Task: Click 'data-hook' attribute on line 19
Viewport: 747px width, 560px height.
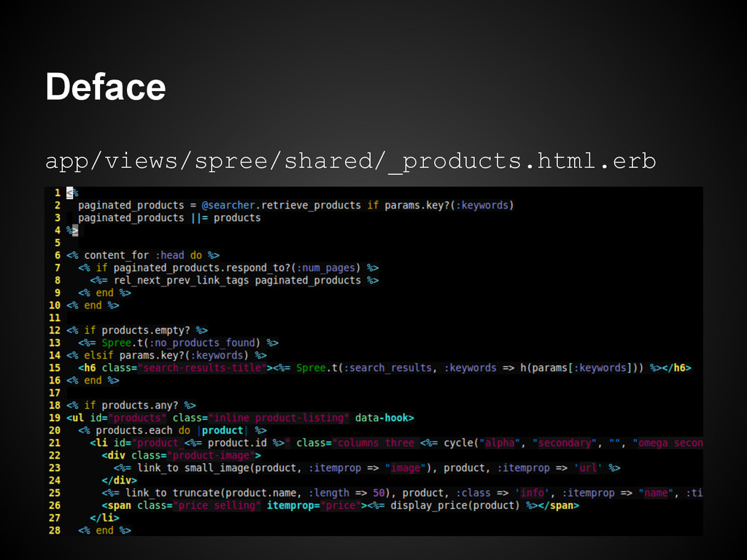Action: pyautogui.click(x=382, y=418)
